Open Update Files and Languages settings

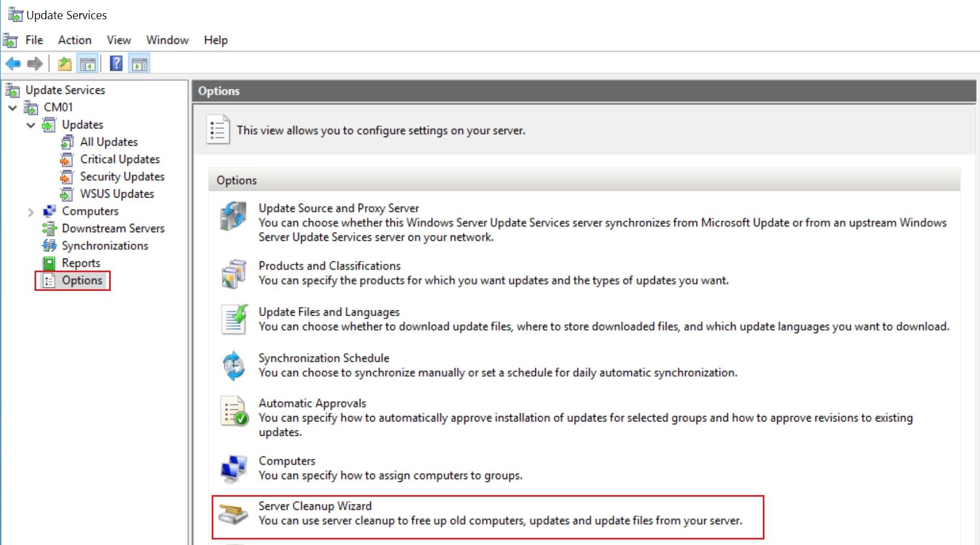click(329, 312)
